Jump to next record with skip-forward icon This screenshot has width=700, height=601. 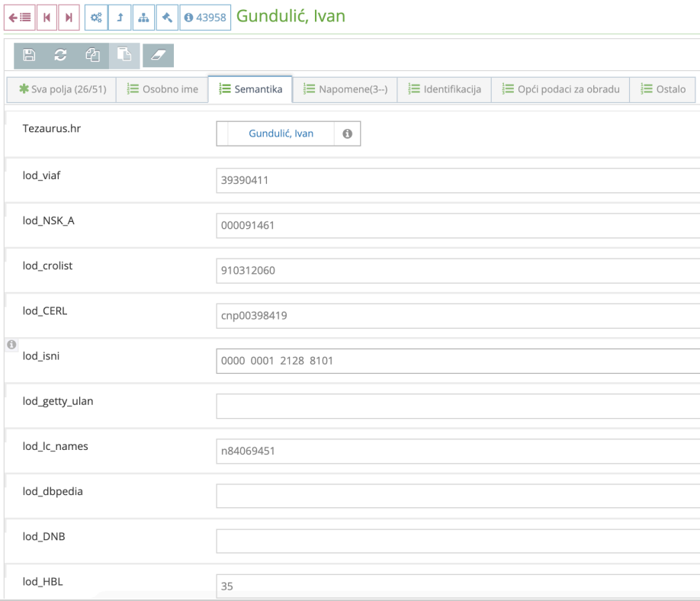(x=68, y=17)
